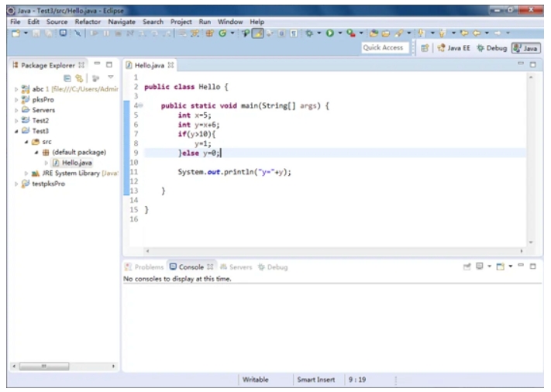Open the Refactor menu
The width and height of the screenshot is (551, 392).
(88, 22)
